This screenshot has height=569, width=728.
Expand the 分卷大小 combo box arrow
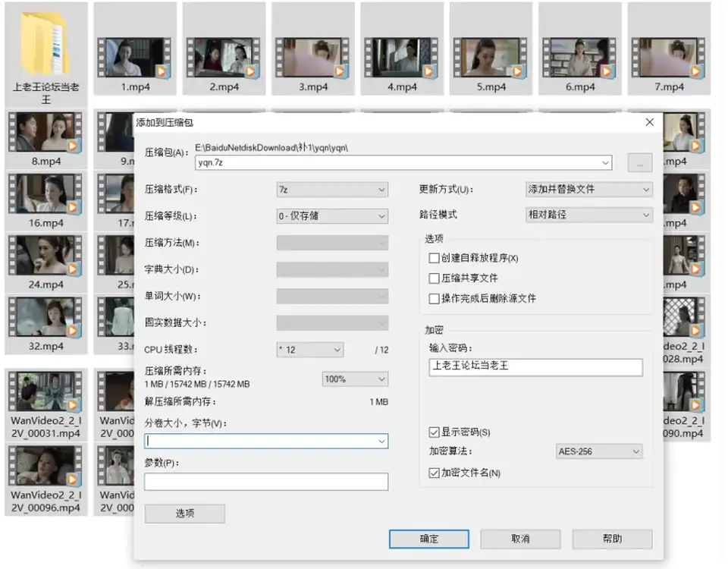[x=381, y=442]
